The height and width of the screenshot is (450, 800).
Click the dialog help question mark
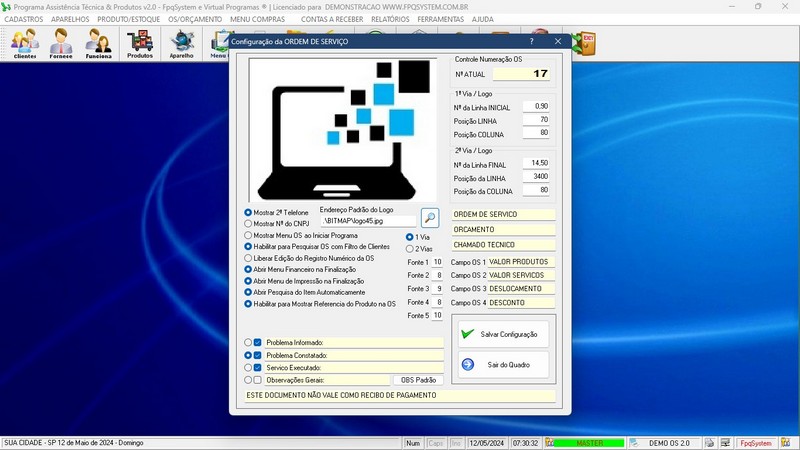pos(531,41)
